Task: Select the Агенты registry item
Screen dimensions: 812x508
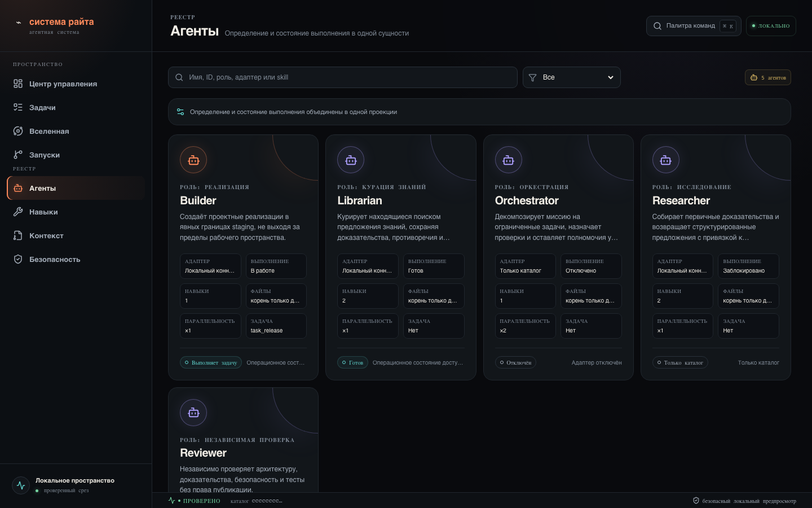Action: pos(76,188)
